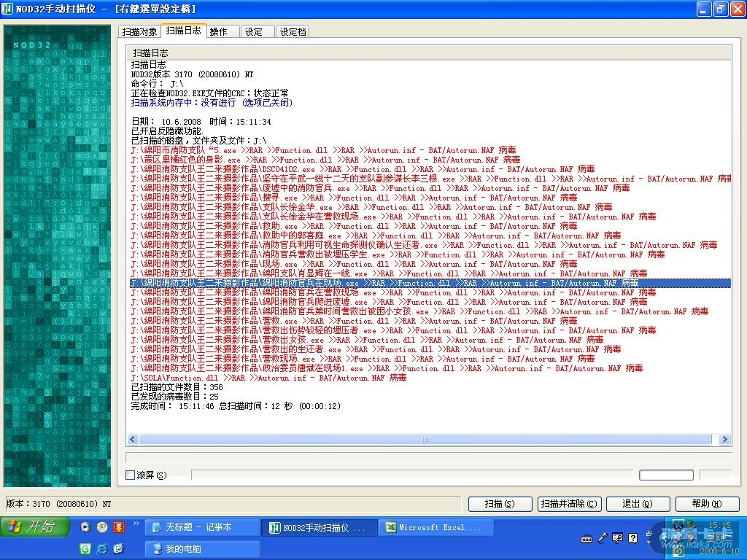The image size is (747, 560).
Task: Expand the quick launch overflow chevron
Action: point(136,524)
